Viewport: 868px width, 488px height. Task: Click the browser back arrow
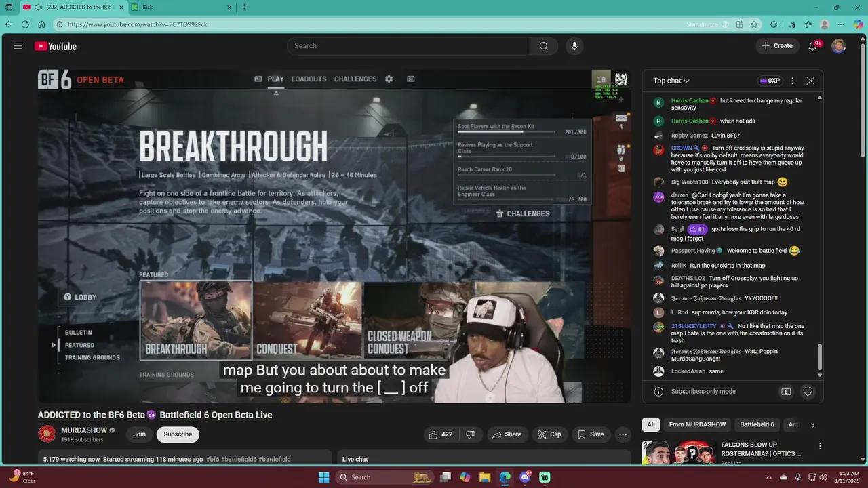pyautogui.click(x=9, y=24)
